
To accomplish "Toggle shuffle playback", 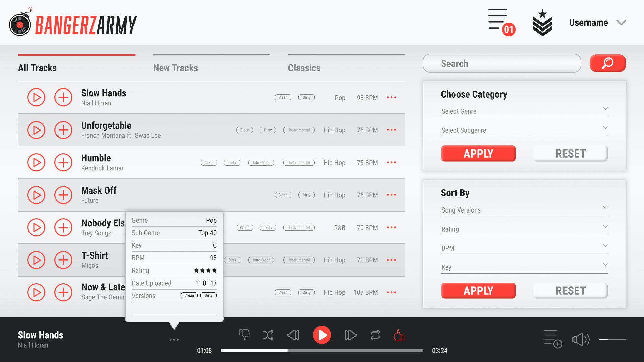I will coord(268,335).
